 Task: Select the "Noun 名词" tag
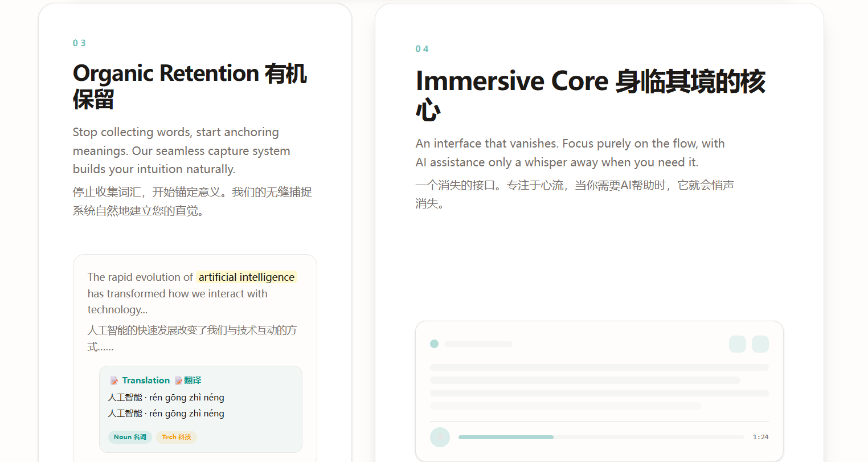130,437
